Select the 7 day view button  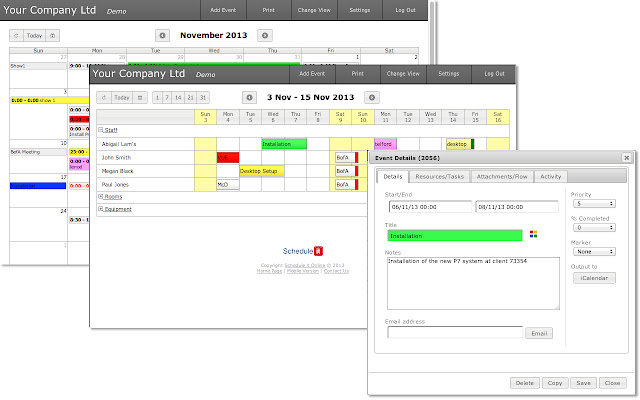[x=167, y=98]
